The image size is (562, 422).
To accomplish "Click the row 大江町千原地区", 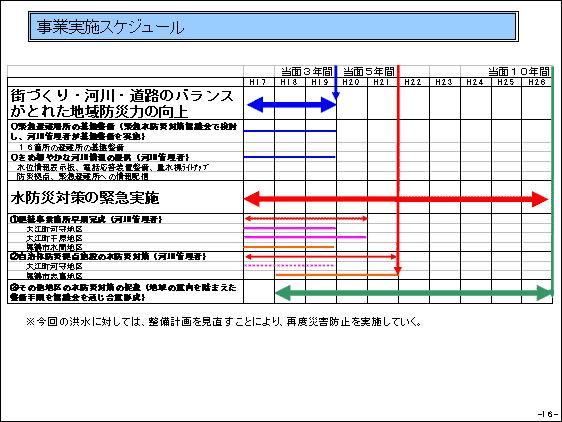I will (54, 238).
